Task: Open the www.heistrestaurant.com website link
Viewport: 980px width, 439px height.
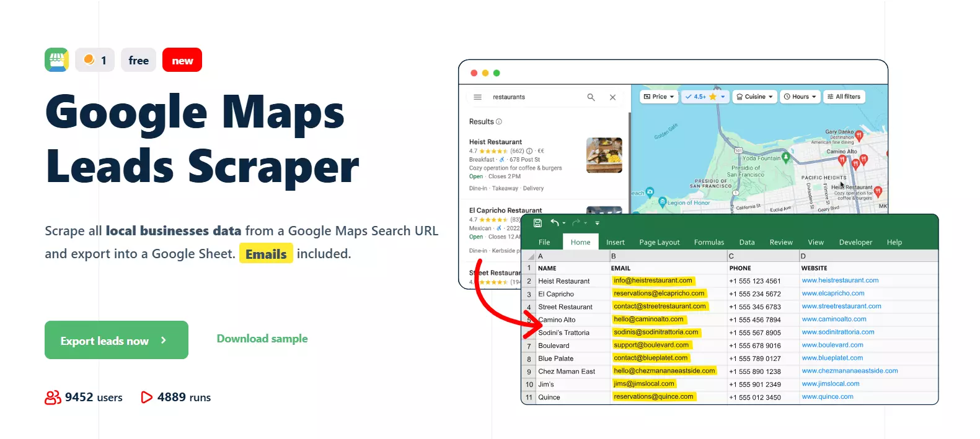Action: click(x=840, y=280)
